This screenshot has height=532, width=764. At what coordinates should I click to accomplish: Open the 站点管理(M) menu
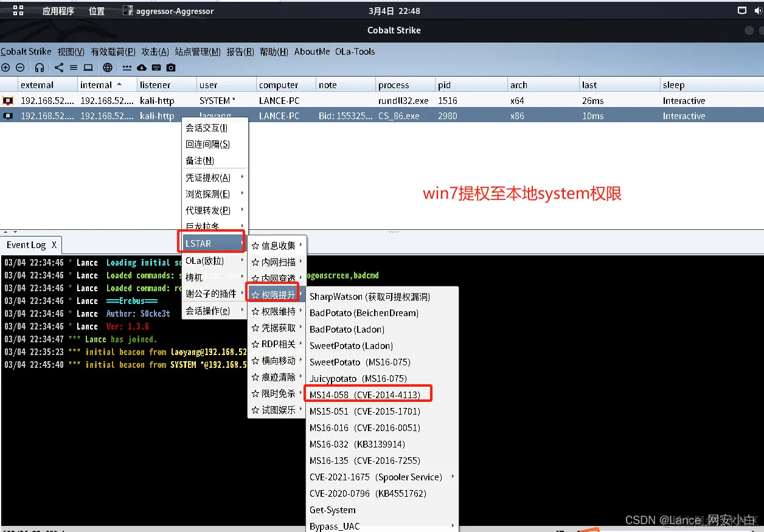click(x=198, y=52)
